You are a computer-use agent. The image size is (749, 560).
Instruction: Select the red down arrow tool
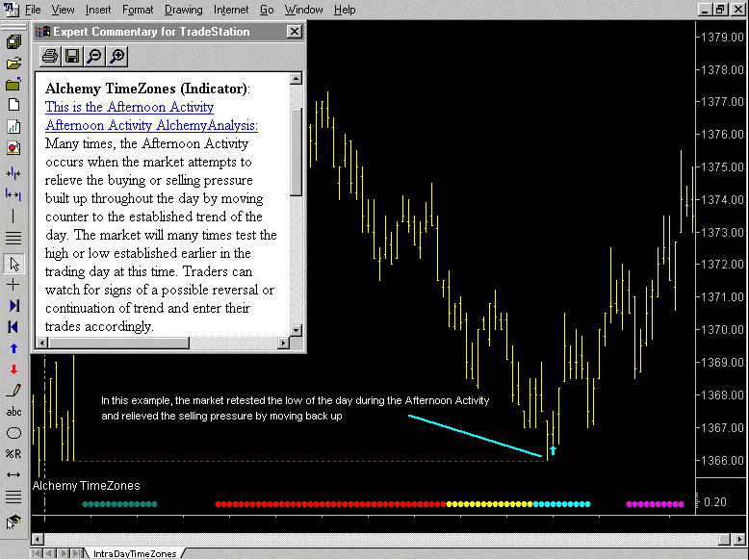[13, 369]
